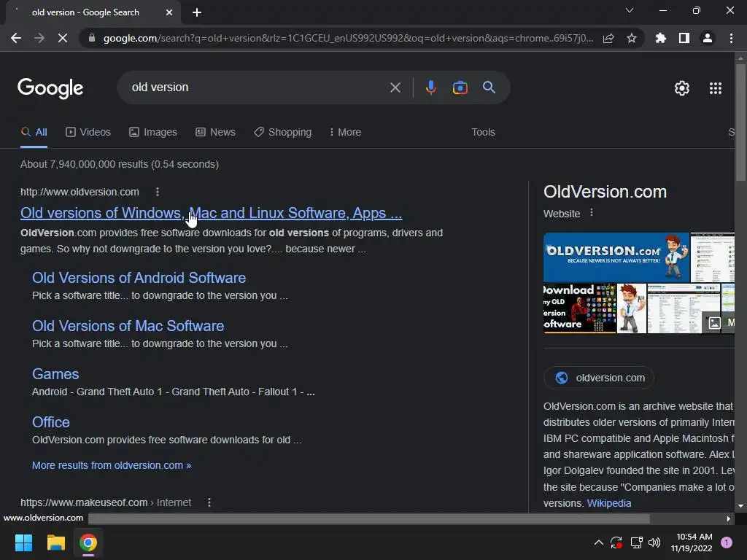
Task: Open 'Old Versions of Android Software' link
Action: pyautogui.click(x=139, y=278)
